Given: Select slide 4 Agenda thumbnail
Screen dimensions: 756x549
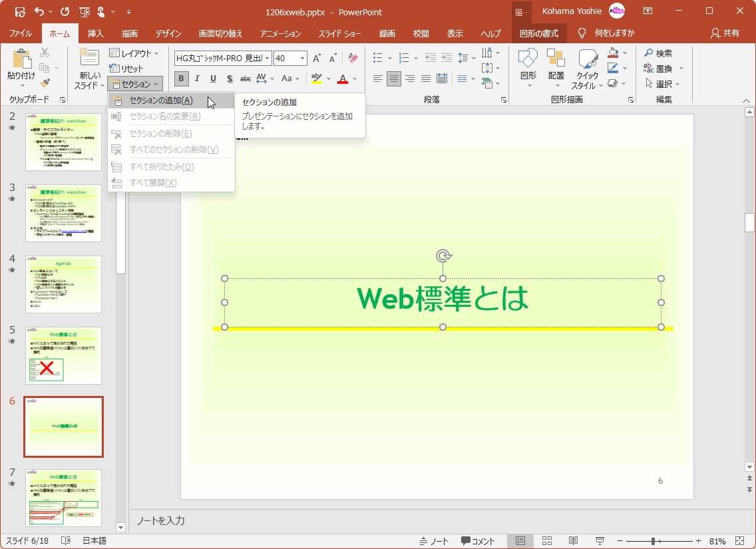Looking at the screenshot, I should (63, 284).
